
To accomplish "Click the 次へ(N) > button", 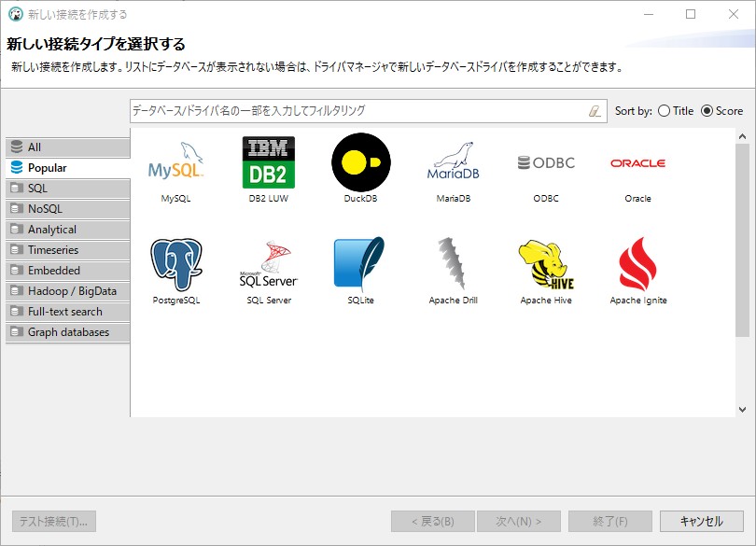I will tap(519, 521).
